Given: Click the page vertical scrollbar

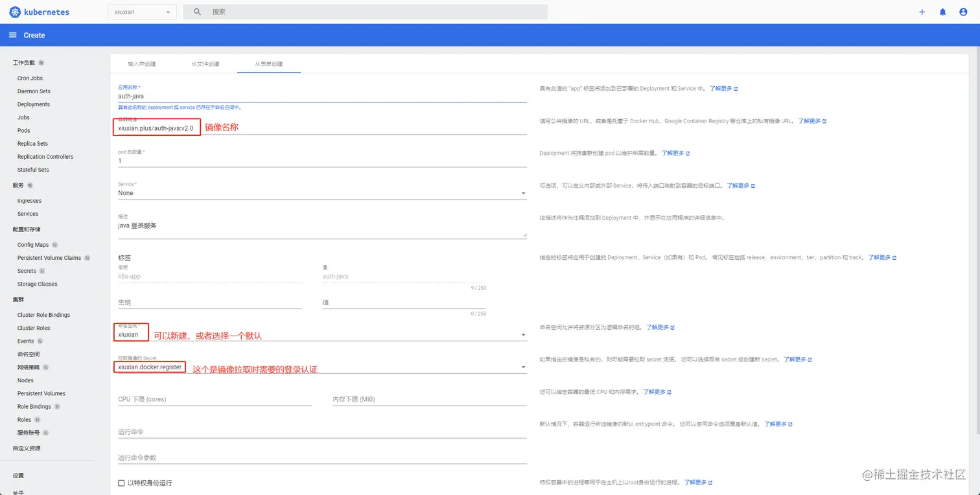Looking at the screenshot, I should click(977, 240).
